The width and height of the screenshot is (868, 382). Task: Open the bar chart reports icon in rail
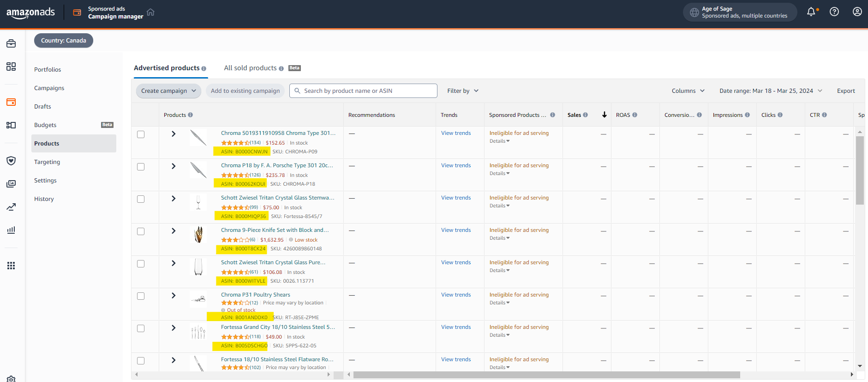(x=11, y=230)
